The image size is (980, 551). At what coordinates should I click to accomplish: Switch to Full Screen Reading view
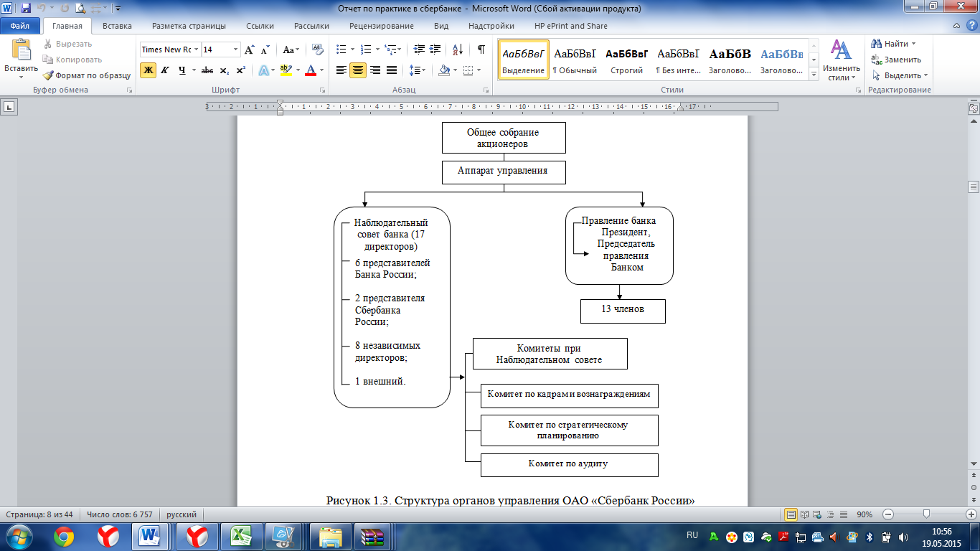(805, 514)
